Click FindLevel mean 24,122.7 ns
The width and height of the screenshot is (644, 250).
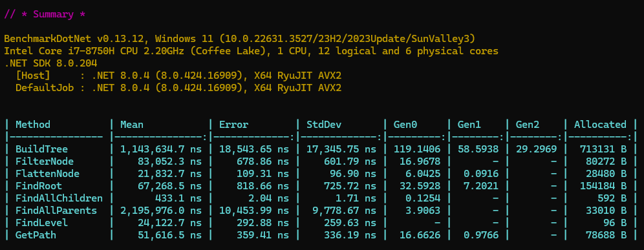point(169,223)
